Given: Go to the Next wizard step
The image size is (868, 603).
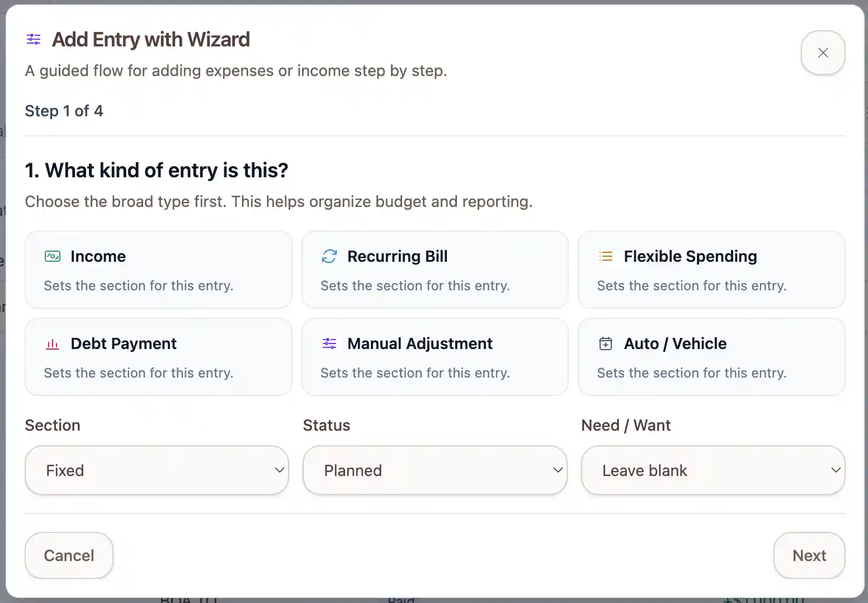Looking at the screenshot, I should [809, 555].
